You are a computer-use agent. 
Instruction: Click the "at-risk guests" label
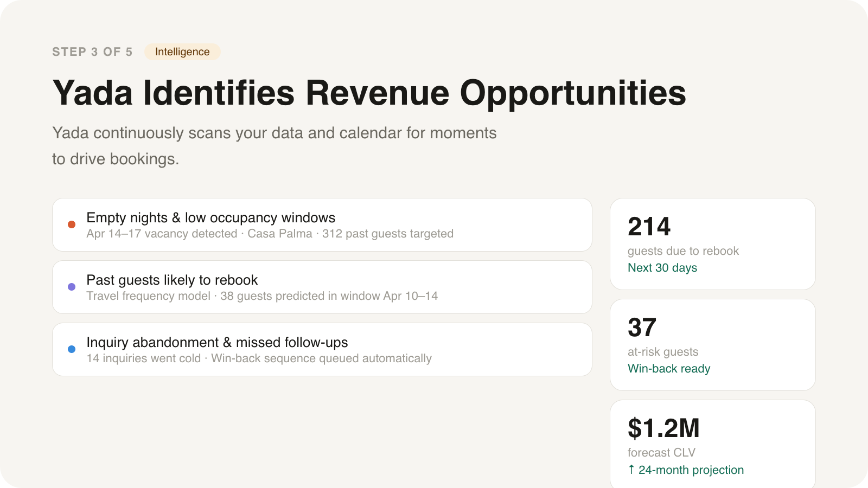(x=663, y=352)
